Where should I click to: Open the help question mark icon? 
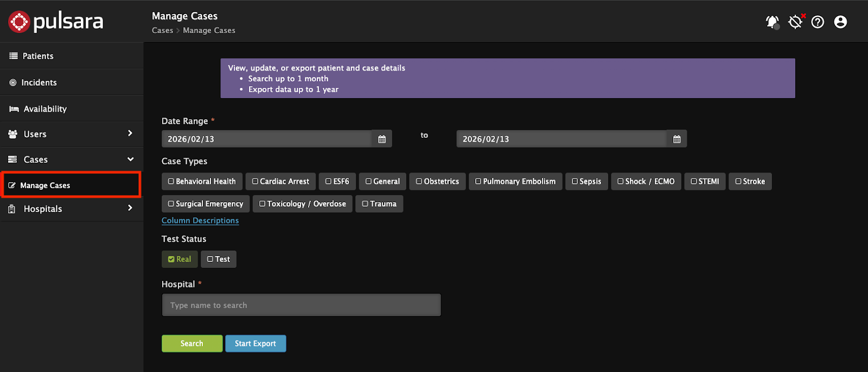(818, 22)
